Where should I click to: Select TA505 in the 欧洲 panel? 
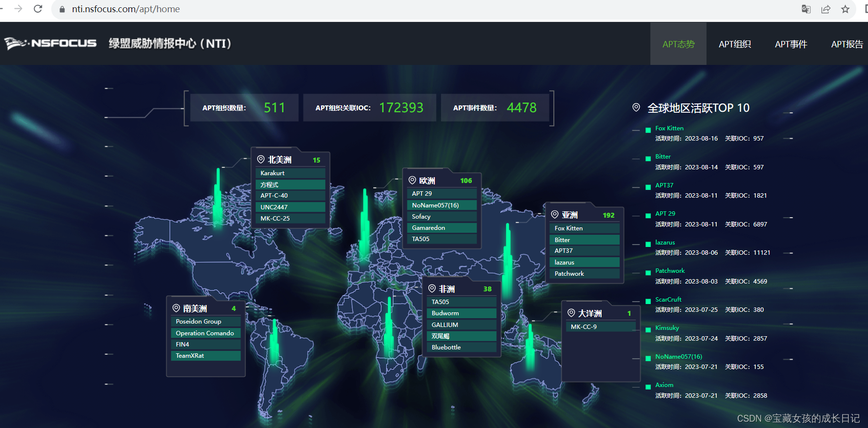442,239
